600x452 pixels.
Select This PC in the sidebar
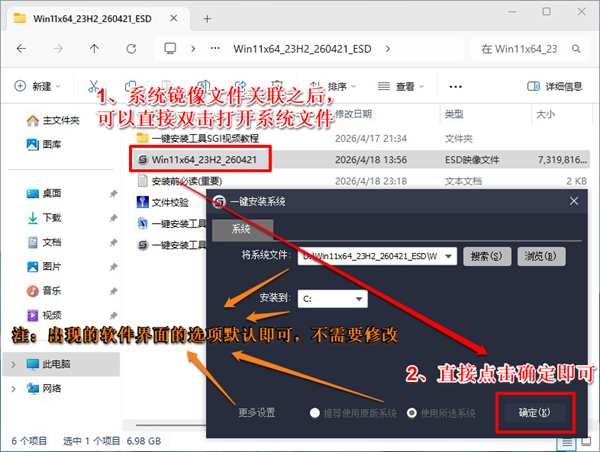61,364
